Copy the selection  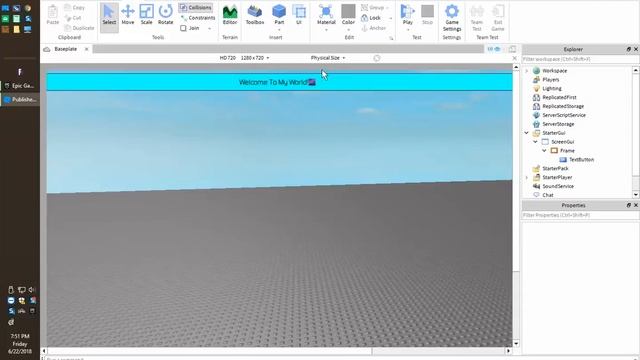(75, 8)
